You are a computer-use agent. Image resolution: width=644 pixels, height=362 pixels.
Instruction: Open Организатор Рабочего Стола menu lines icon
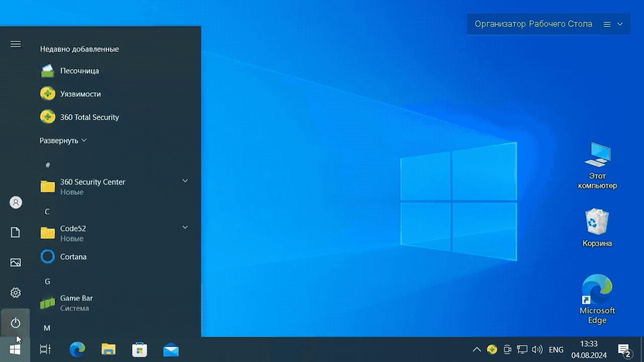607,24
